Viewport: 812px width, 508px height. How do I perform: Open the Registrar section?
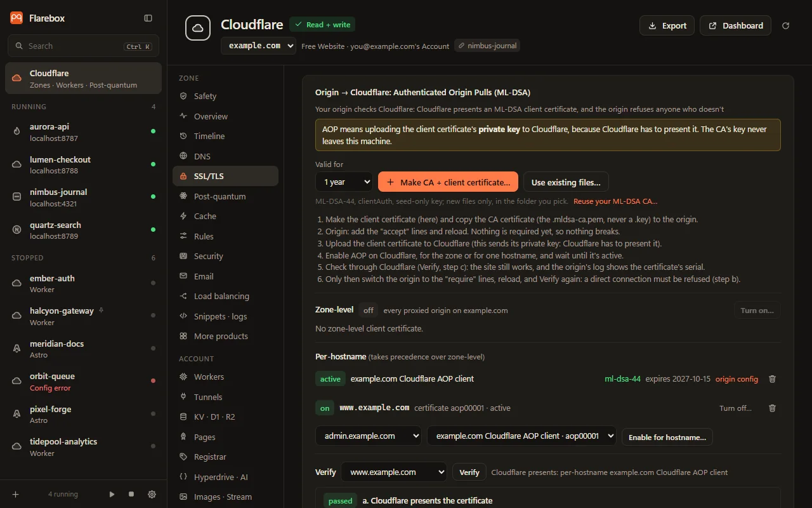[225, 457]
